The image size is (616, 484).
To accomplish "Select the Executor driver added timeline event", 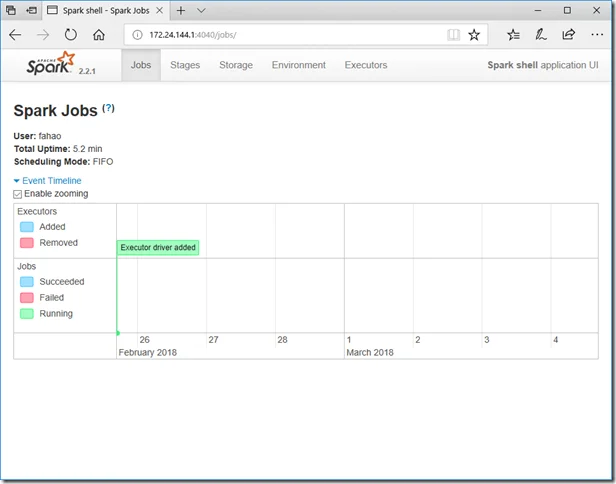I will (158, 247).
